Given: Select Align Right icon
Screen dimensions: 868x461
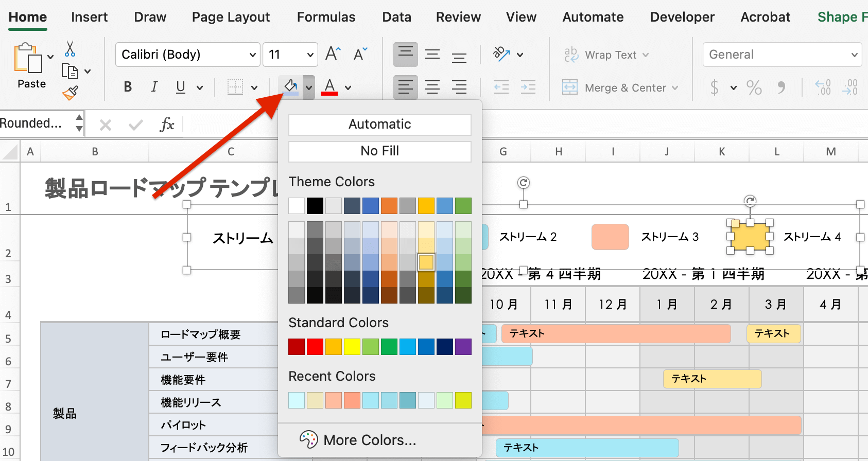Looking at the screenshot, I should point(459,87).
